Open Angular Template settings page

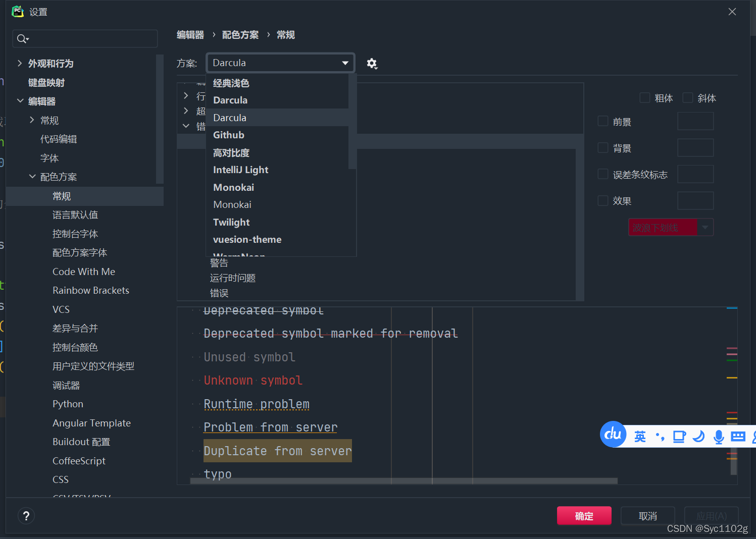(91, 423)
